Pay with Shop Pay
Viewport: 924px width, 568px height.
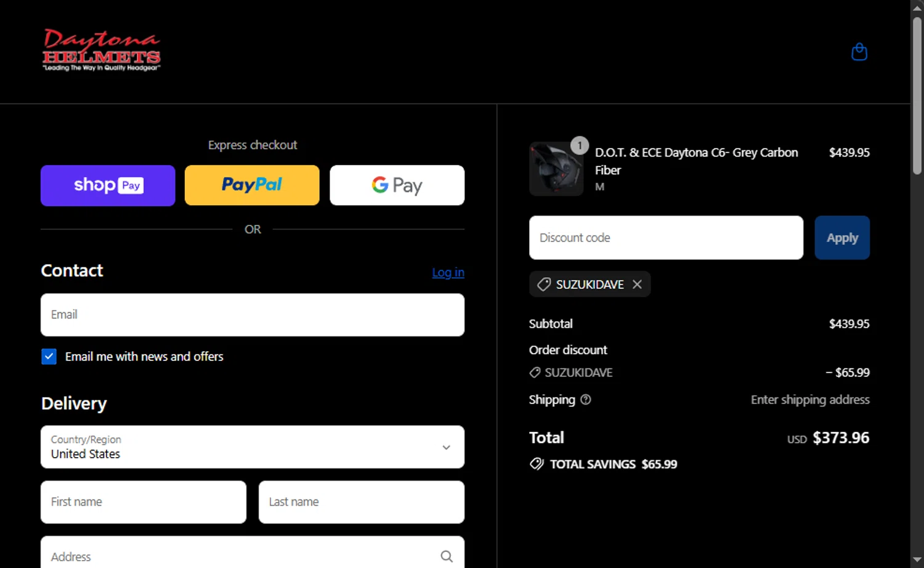(108, 185)
